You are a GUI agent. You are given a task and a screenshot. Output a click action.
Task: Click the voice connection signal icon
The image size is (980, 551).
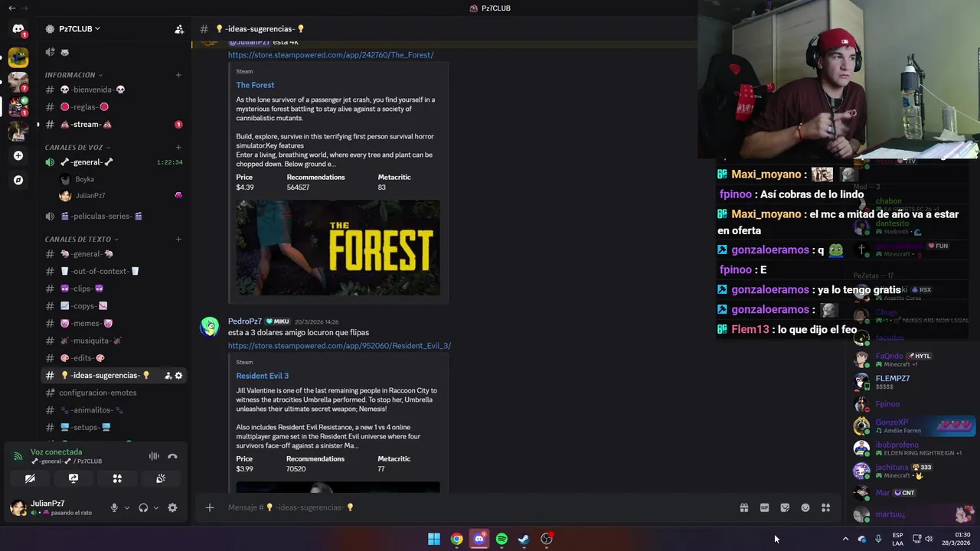18,456
